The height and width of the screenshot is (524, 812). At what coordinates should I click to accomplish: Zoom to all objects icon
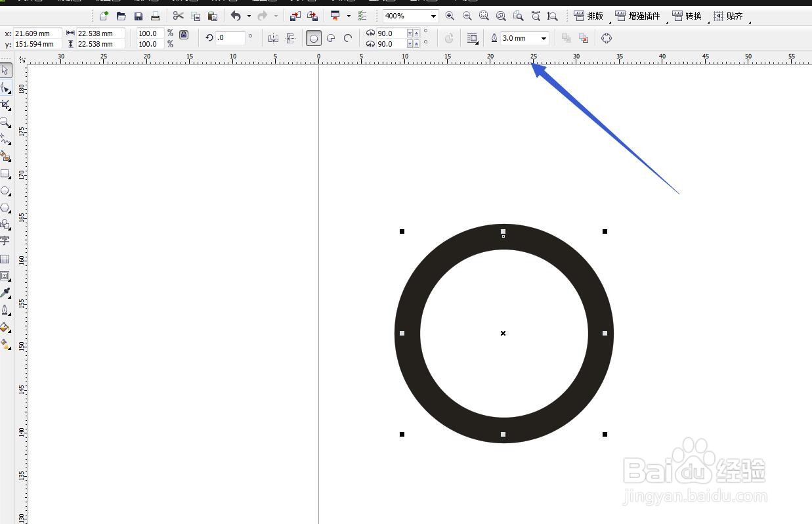[x=501, y=16]
